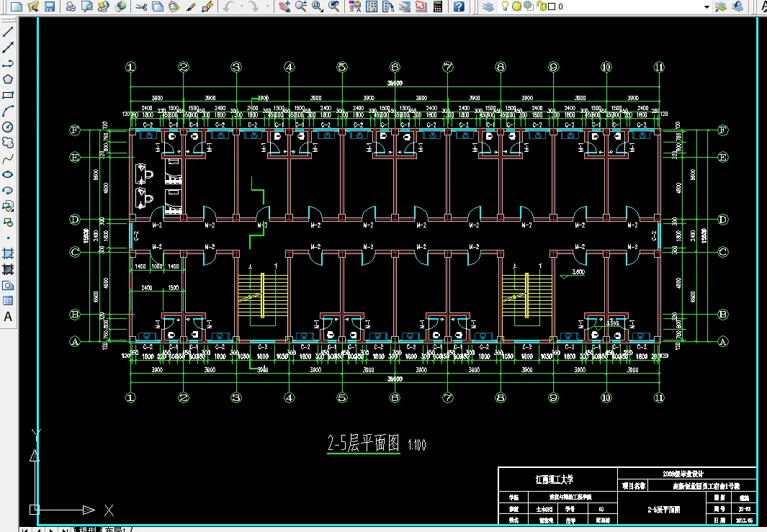Expand the Redo history dropdown arrow
Viewport: 767px width, 532px height.
pyautogui.click(x=267, y=6)
